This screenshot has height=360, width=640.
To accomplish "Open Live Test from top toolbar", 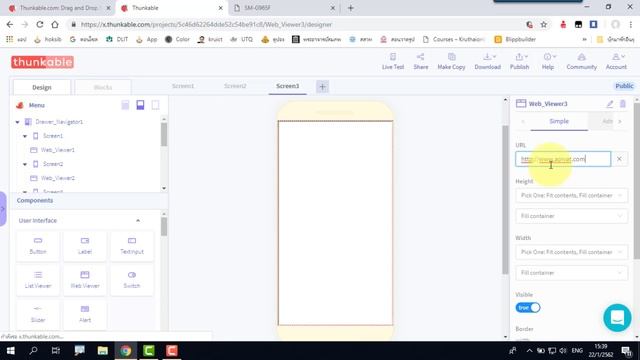I will click(x=393, y=61).
